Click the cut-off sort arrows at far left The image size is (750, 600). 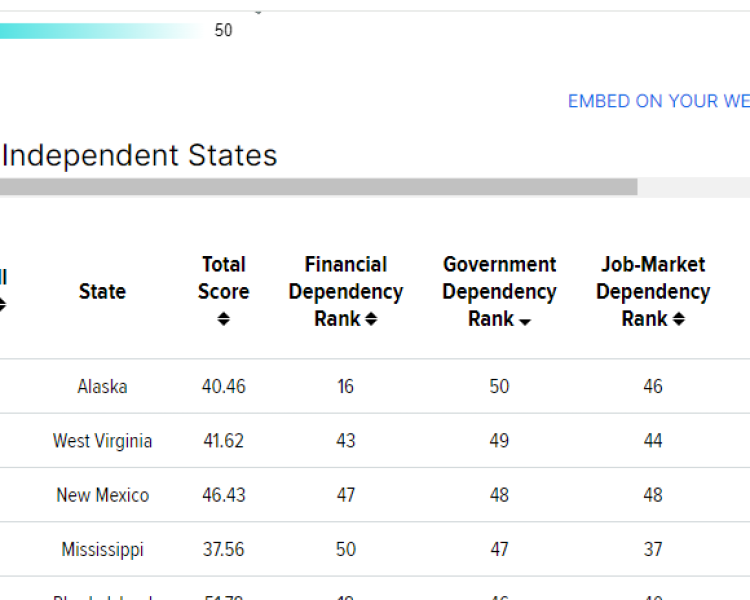(3, 305)
